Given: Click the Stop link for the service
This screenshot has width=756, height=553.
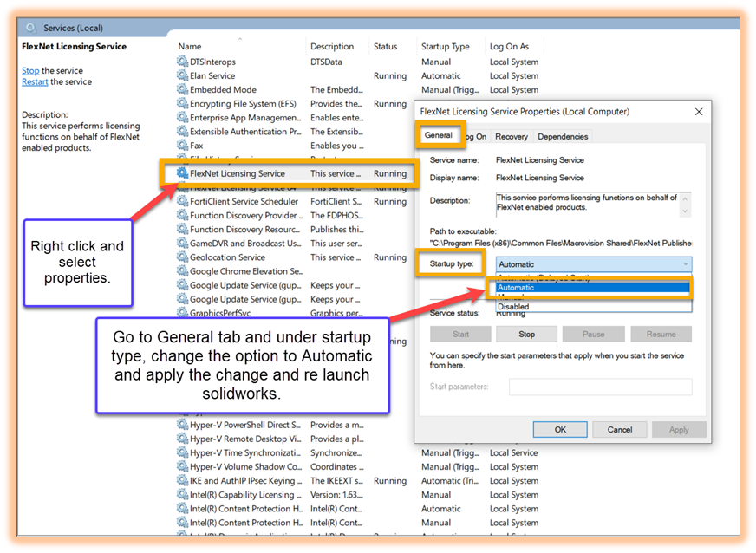Looking at the screenshot, I should click(30, 71).
